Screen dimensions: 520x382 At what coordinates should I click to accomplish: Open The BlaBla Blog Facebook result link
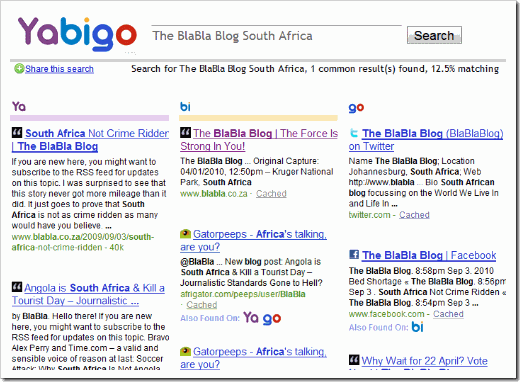(x=429, y=255)
